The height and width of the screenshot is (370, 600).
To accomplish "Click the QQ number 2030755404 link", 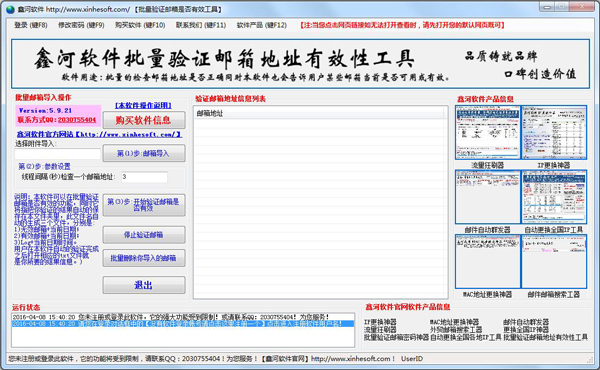I will coord(77,120).
